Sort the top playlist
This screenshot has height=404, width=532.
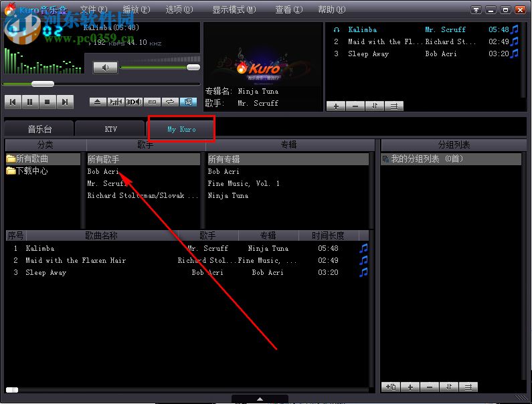375,106
